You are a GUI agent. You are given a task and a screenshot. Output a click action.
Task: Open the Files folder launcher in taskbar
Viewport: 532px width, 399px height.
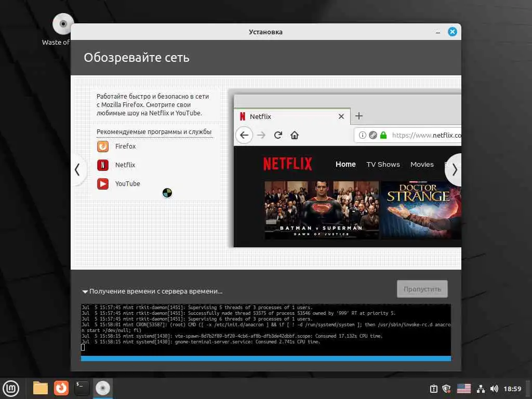(x=41, y=388)
